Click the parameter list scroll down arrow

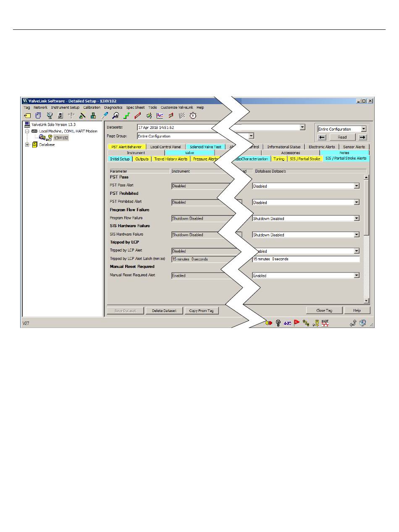pyautogui.click(x=366, y=301)
